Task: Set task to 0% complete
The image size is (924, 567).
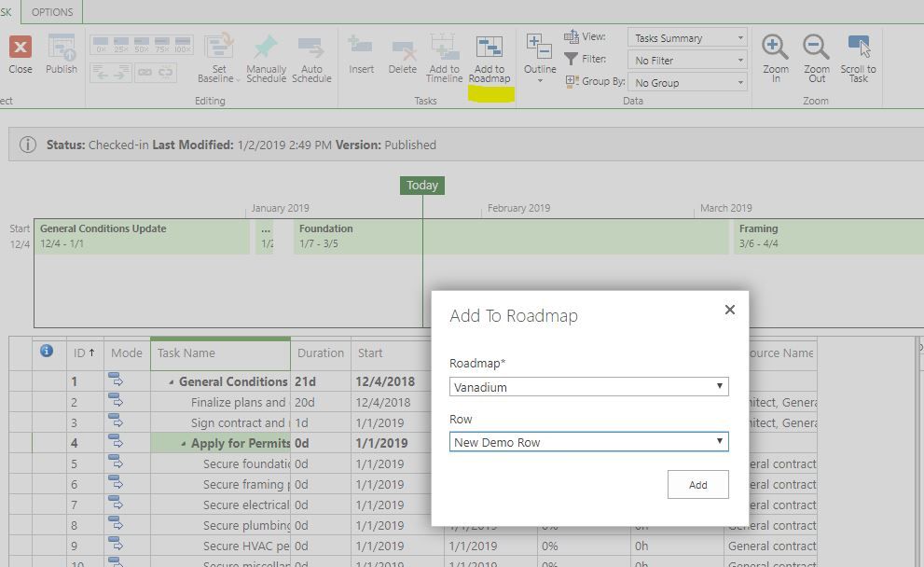Action: tap(101, 45)
